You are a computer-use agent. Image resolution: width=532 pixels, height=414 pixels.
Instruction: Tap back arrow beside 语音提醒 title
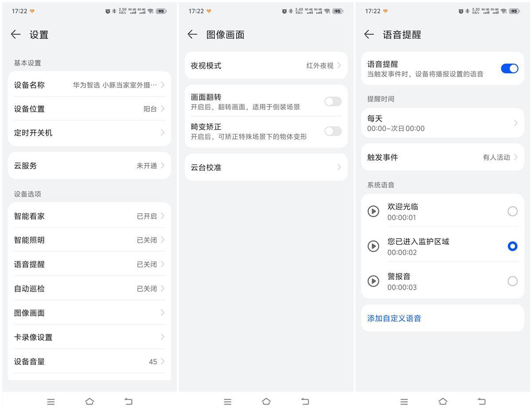pyautogui.click(x=369, y=35)
